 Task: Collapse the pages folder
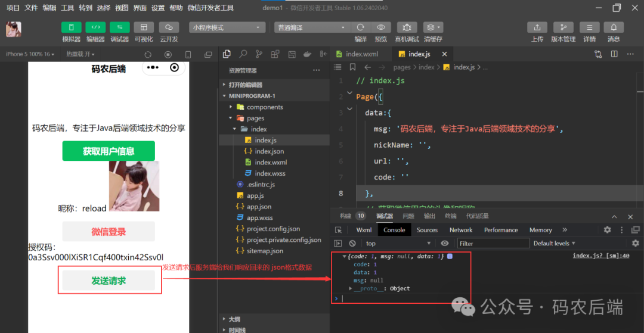click(274, 118)
